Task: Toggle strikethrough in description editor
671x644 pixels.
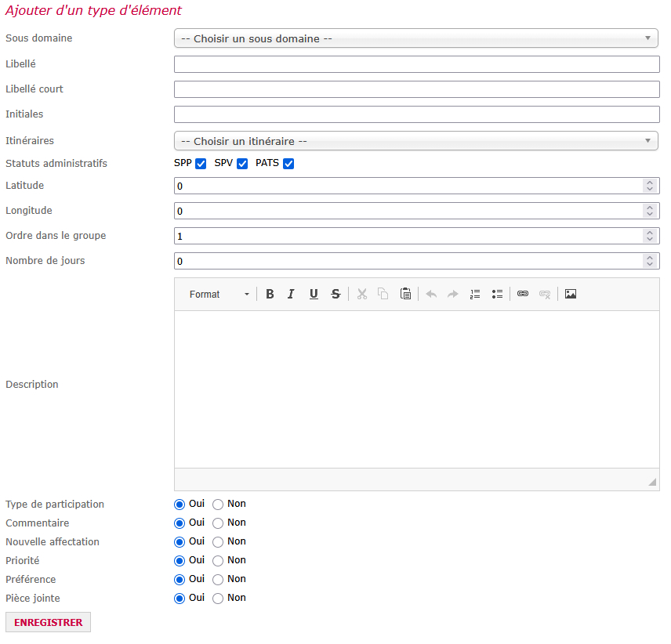Action: [x=335, y=295]
